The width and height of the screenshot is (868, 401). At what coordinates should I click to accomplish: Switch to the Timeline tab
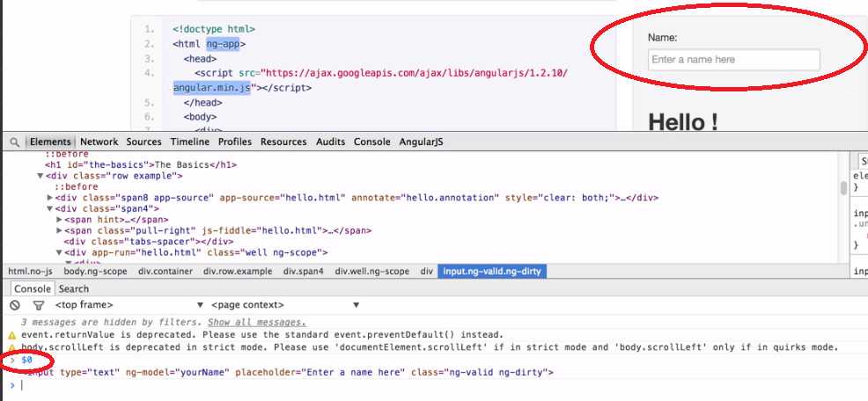coord(190,142)
